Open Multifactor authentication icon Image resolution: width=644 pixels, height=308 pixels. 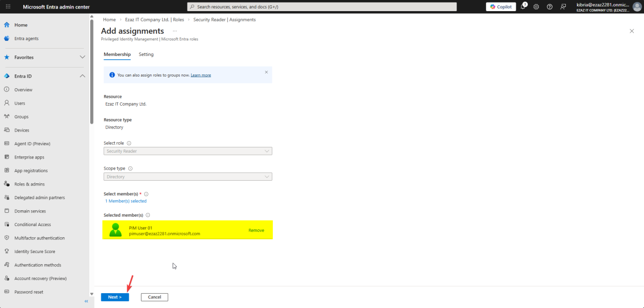click(7, 238)
